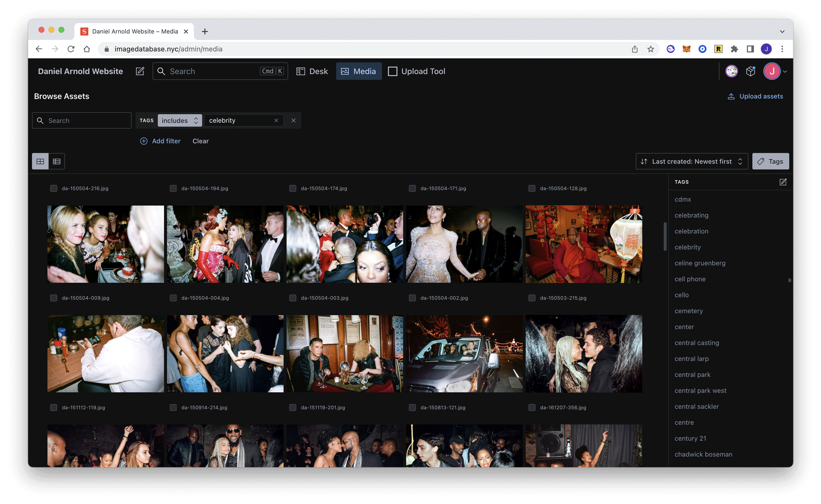
Task: Remove the celebrity tag value
Action: click(276, 121)
